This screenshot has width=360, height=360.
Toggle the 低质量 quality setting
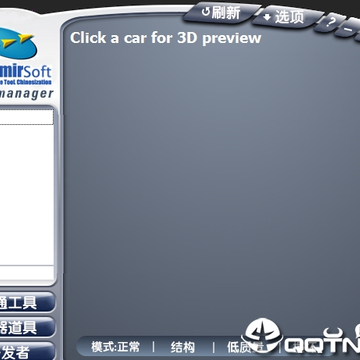246,347
